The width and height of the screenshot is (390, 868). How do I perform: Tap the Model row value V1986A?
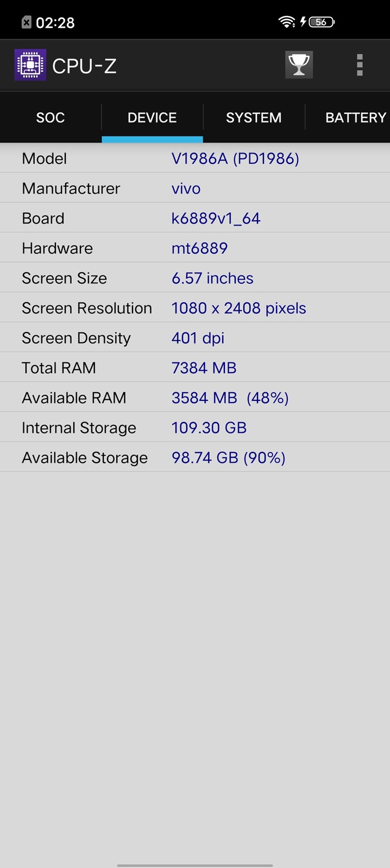coord(235,158)
